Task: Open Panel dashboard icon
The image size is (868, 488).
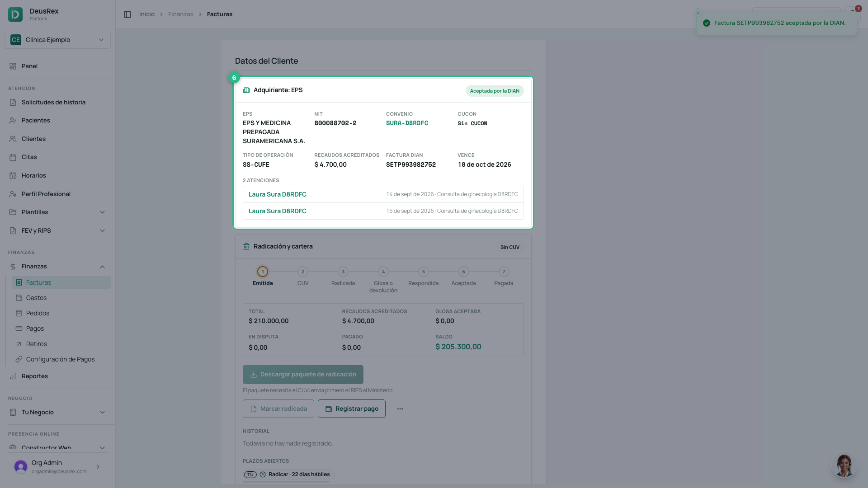Action: [x=13, y=66]
